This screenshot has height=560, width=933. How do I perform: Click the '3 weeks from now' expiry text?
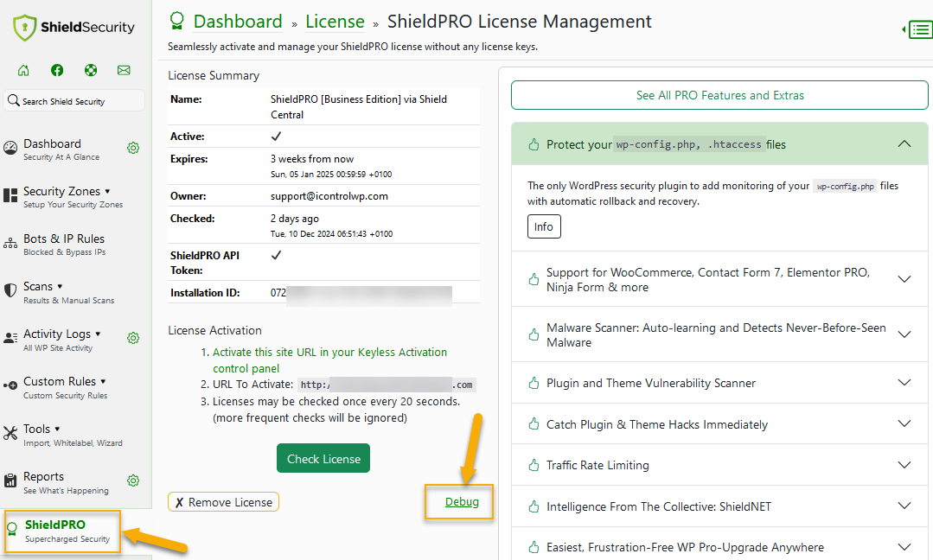312,159
